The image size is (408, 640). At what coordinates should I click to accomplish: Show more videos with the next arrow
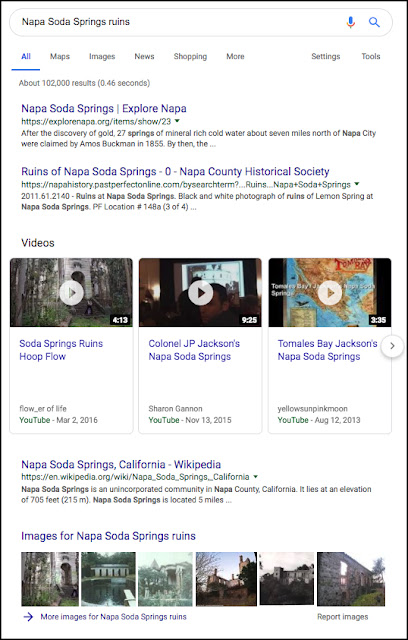[x=392, y=346]
